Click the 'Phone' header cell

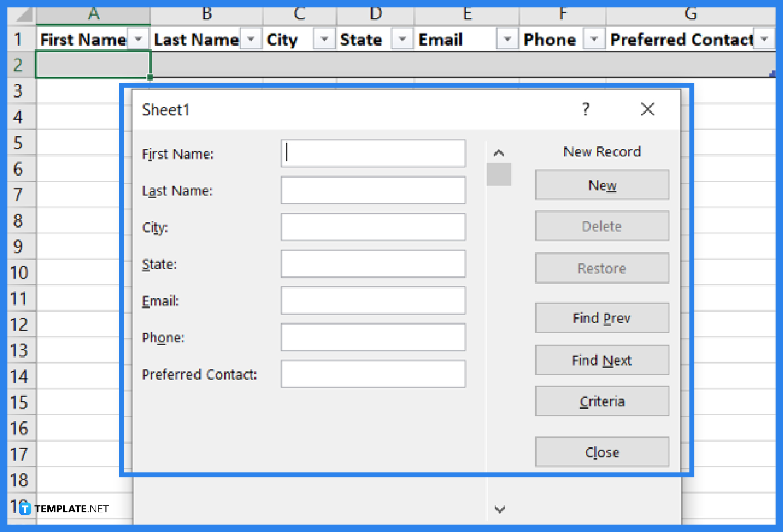[563, 39]
